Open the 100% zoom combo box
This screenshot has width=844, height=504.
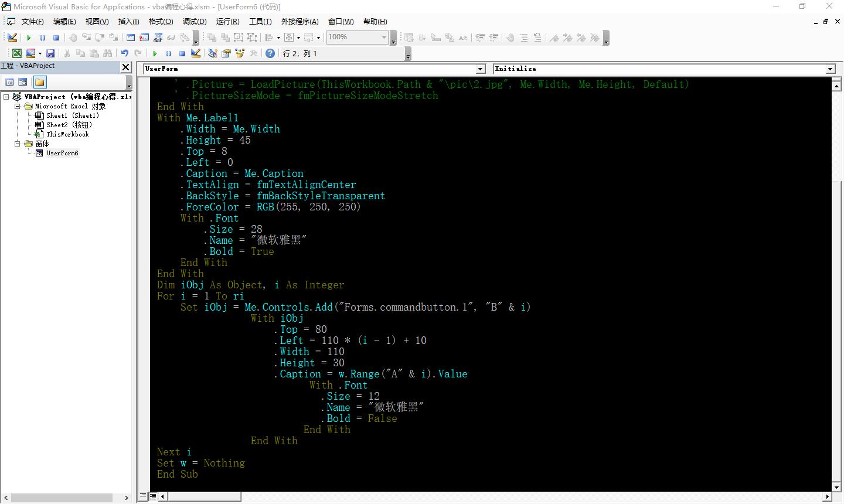click(x=384, y=37)
